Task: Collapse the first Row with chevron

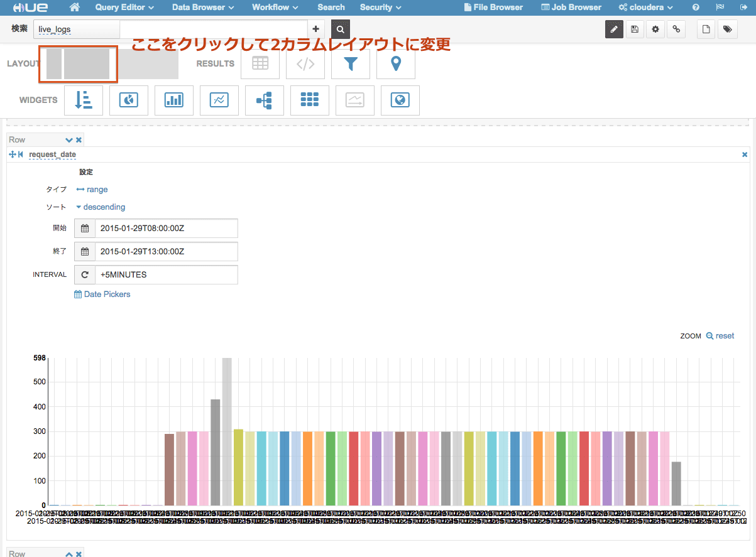Action: pyautogui.click(x=69, y=139)
